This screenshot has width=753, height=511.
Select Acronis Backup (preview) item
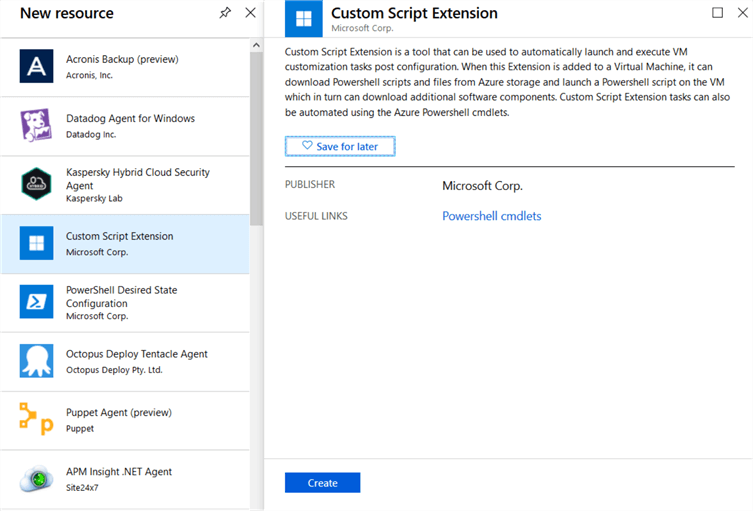point(125,67)
